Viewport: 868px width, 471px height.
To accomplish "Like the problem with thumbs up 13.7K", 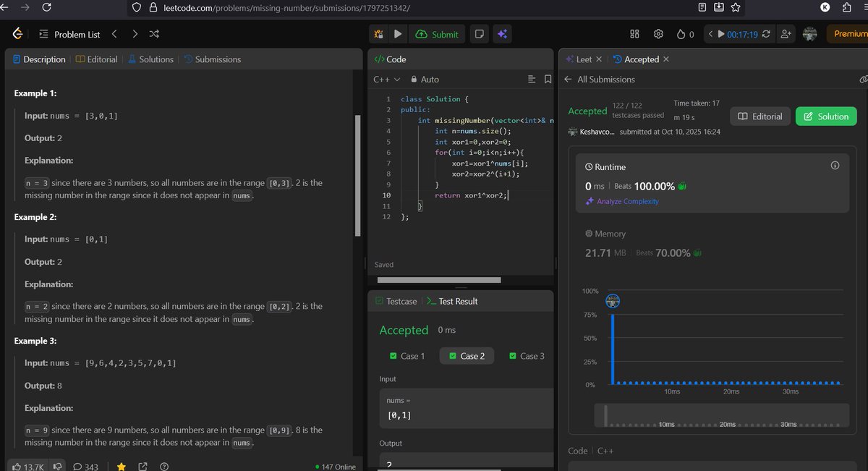I will click(27, 467).
